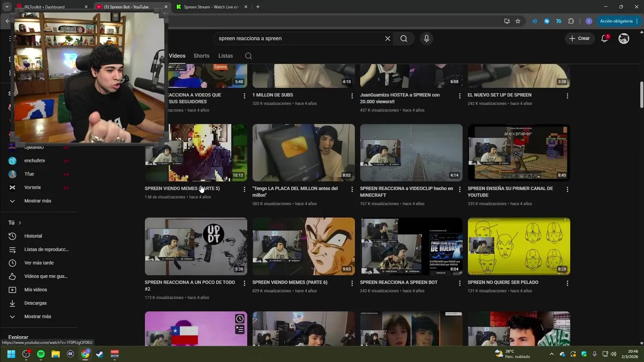644x362 pixels.
Task: Open the Tú section chevron
Action: (x=20, y=223)
